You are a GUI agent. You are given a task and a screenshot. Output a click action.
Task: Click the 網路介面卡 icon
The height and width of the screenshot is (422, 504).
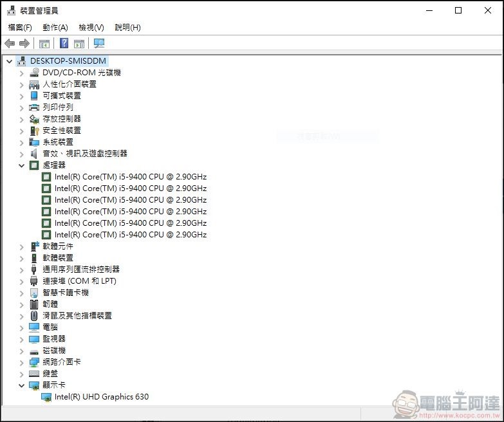(x=34, y=362)
